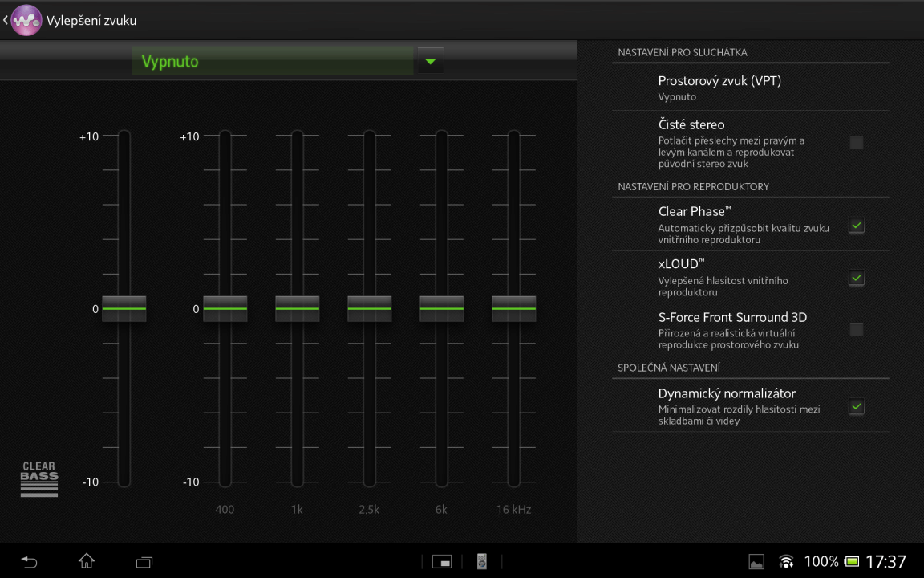
Task: Click the Clear Bass slider handle
Action: [x=124, y=308]
